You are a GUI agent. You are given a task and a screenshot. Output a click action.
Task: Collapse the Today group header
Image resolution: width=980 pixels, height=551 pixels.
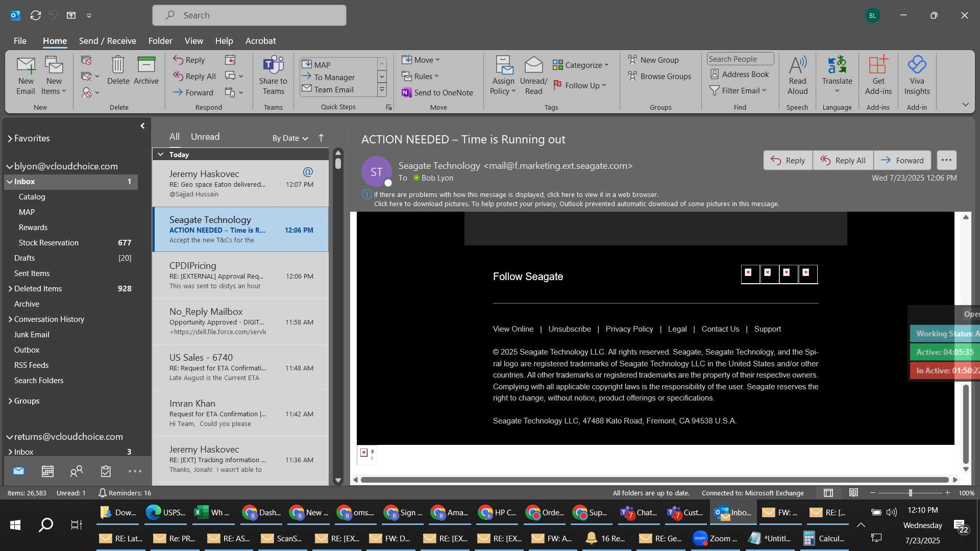[x=161, y=154]
